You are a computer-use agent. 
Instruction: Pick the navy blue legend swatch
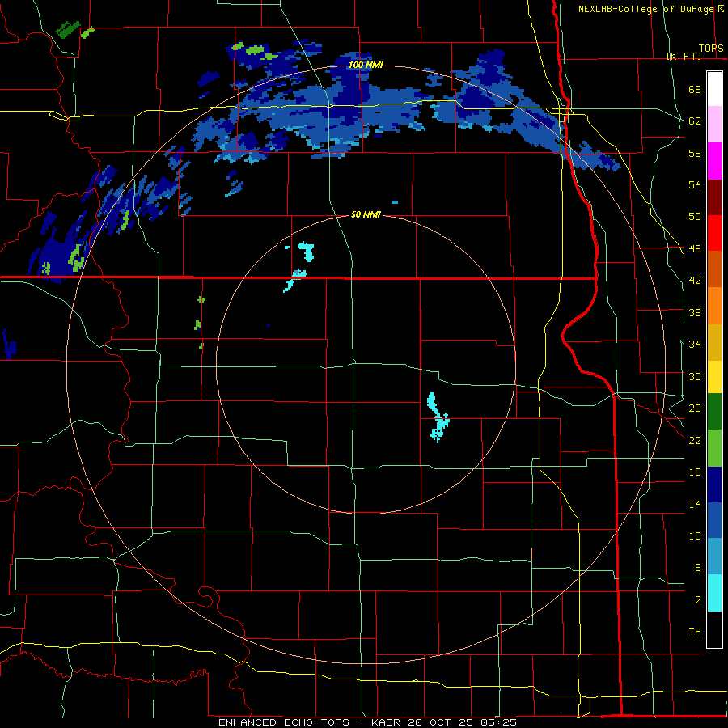point(714,485)
